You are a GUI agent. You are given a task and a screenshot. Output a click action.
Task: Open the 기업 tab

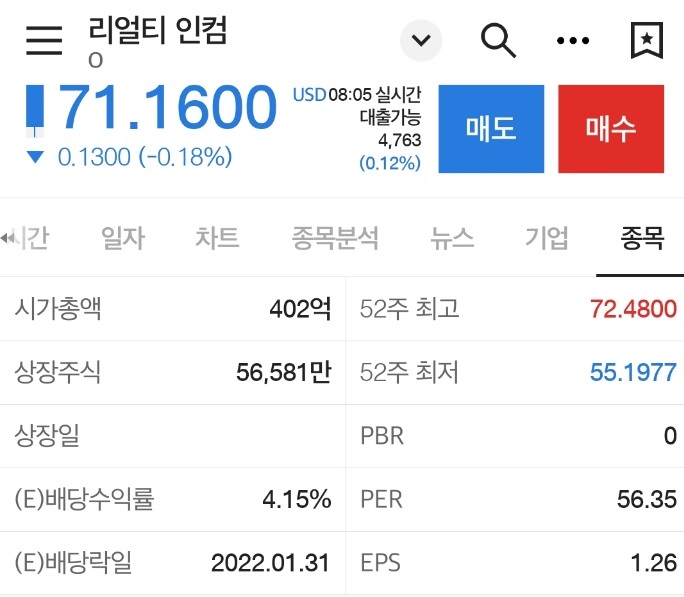pyautogui.click(x=547, y=238)
